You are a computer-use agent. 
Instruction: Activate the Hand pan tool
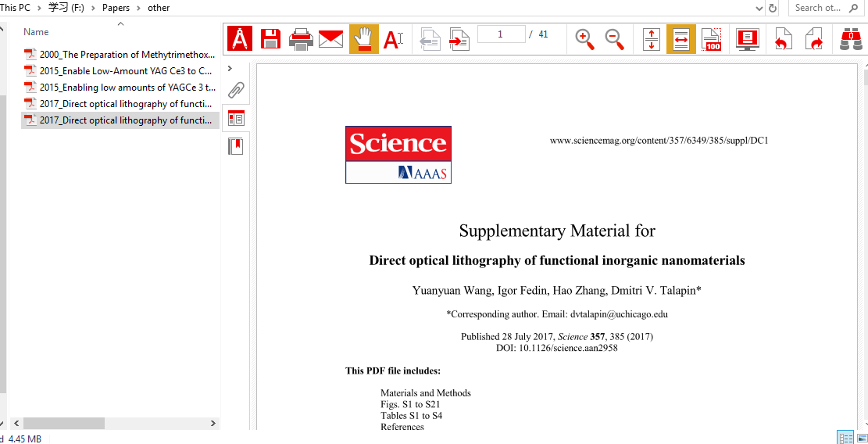tap(364, 39)
